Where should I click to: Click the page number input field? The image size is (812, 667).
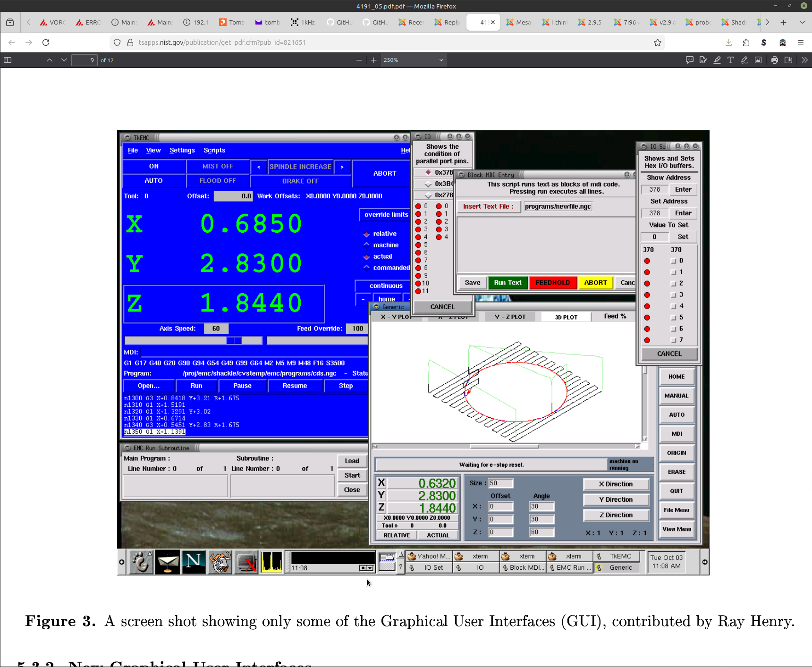click(x=85, y=60)
